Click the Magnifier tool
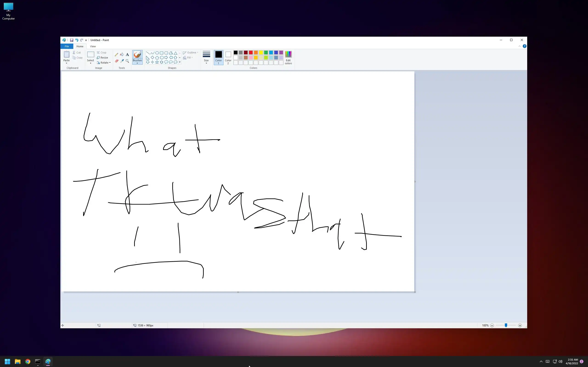588x367 pixels. tap(127, 61)
